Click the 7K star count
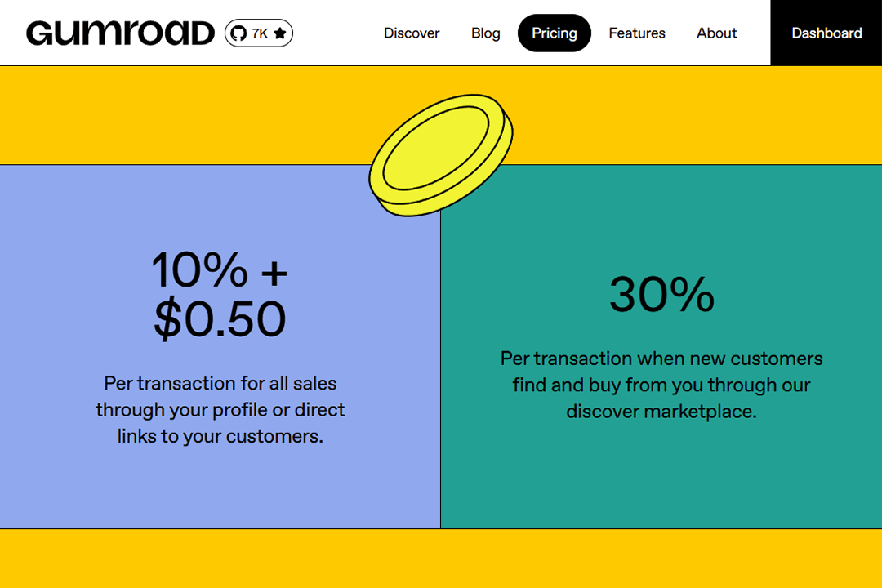The width and height of the screenshot is (882, 588). pyautogui.click(x=260, y=33)
